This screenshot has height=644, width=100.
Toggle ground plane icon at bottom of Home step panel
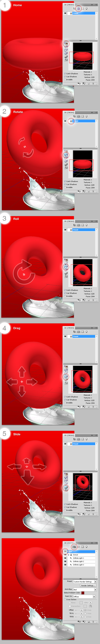[79, 84]
